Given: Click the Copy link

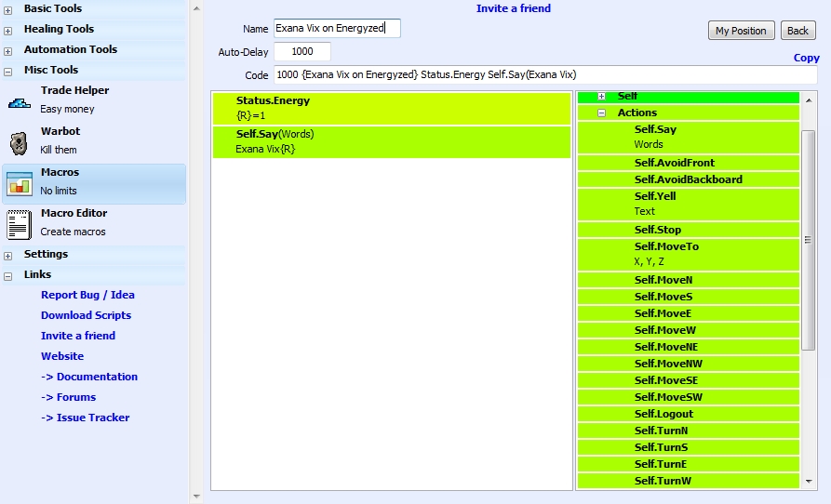Looking at the screenshot, I should 806,58.
